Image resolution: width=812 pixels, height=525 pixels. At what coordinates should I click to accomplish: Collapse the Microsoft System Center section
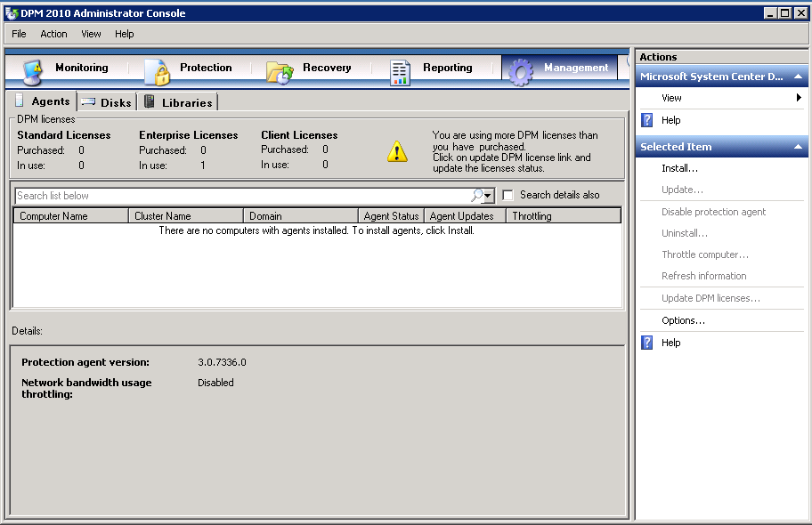click(x=798, y=77)
